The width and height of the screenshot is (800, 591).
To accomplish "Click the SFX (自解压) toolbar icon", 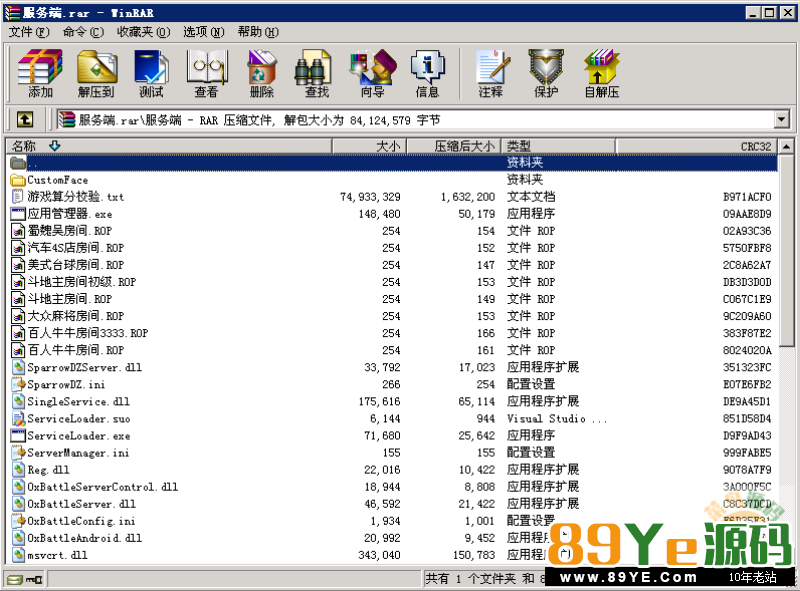I will 602,73.
